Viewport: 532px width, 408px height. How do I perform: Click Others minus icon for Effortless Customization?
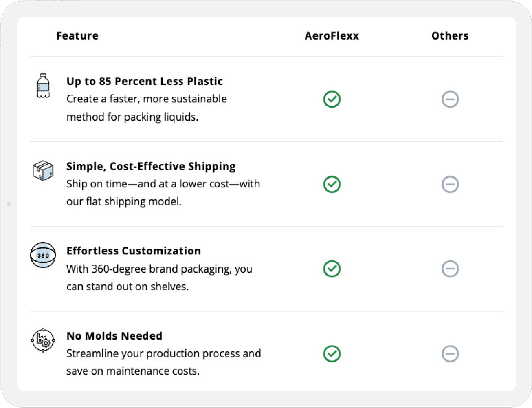coord(450,269)
